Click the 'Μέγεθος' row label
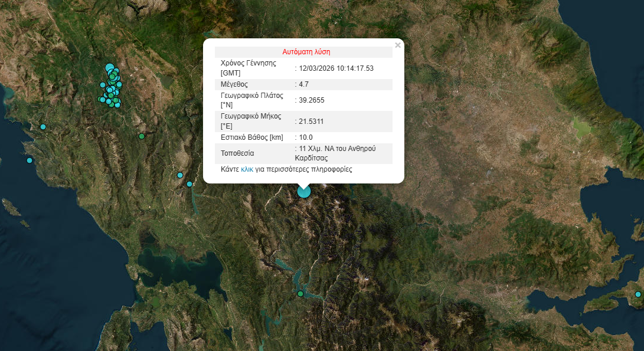The height and width of the screenshot is (351, 644). [234, 84]
